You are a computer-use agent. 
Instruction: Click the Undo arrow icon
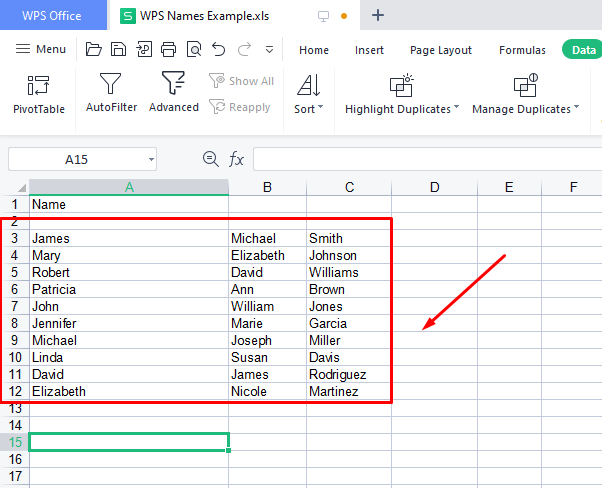(219, 49)
